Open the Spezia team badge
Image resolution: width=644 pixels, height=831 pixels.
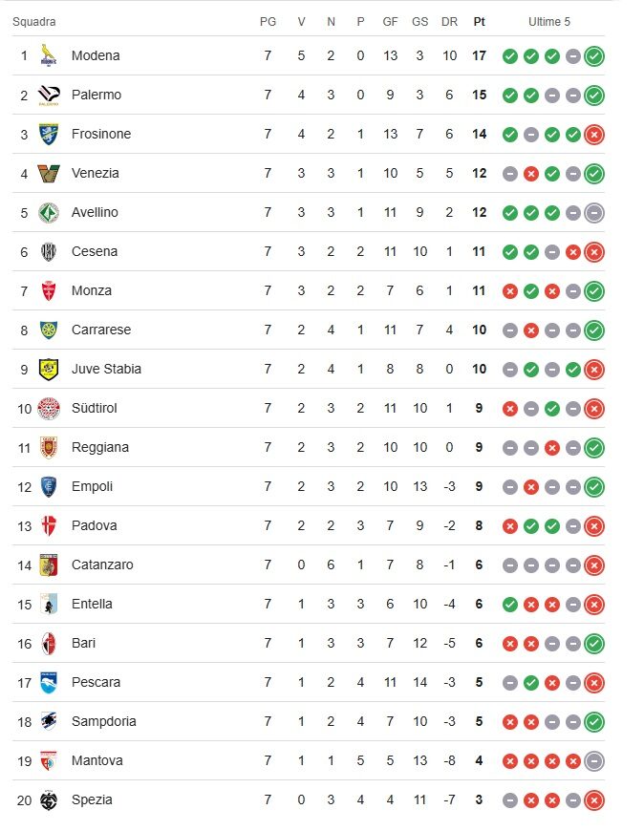click(x=49, y=799)
